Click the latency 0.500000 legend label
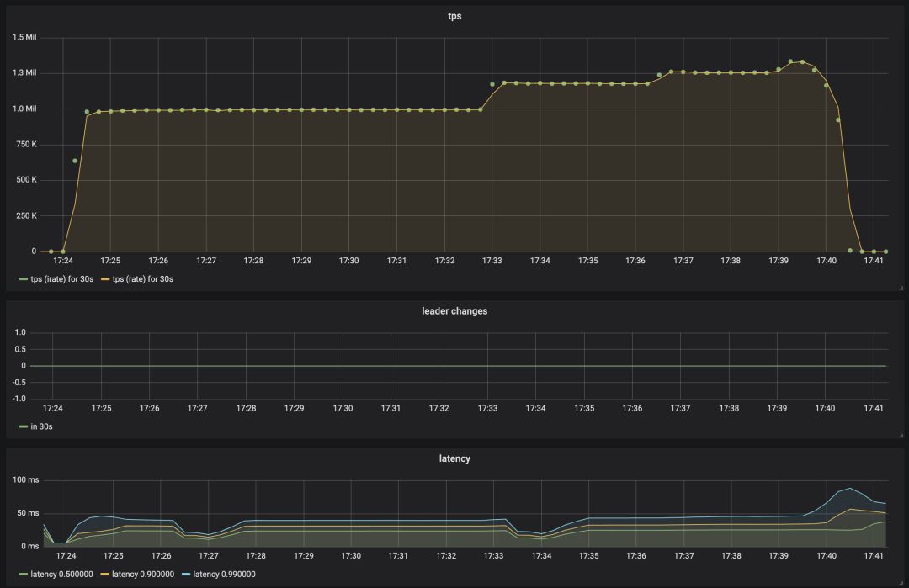909x588 pixels. [61, 574]
